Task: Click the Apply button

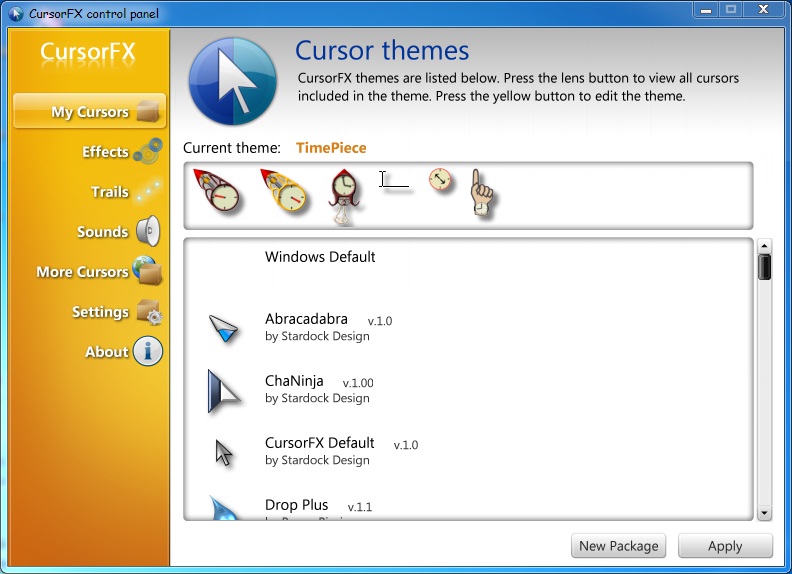Action: coord(725,546)
